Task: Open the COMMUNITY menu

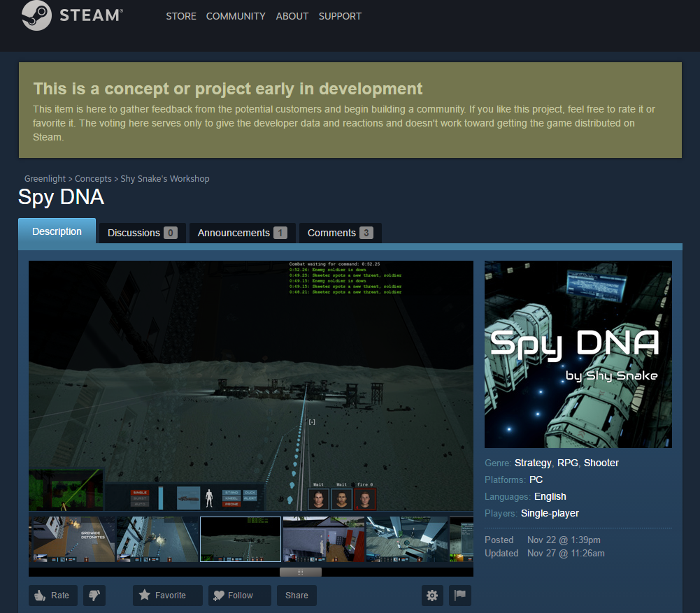Action: click(235, 16)
